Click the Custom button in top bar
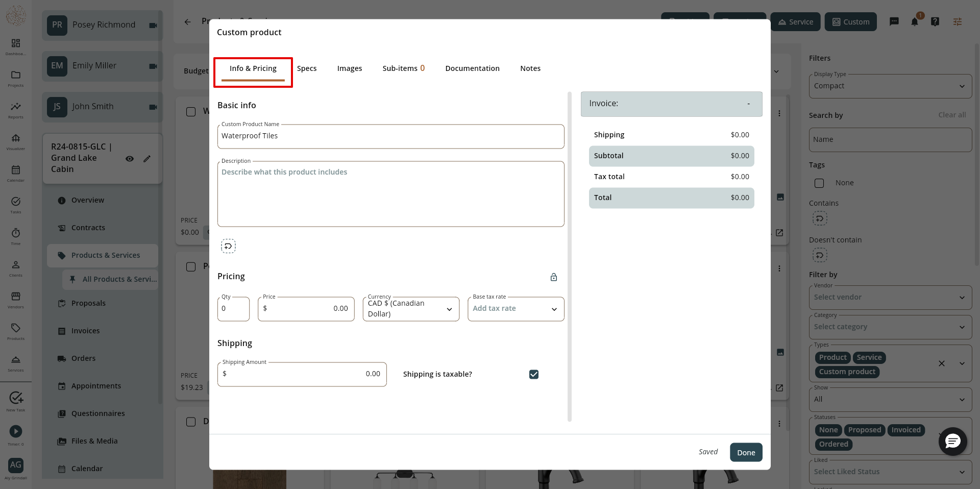The width and height of the screenshot is (980, 489). point(851,22)
